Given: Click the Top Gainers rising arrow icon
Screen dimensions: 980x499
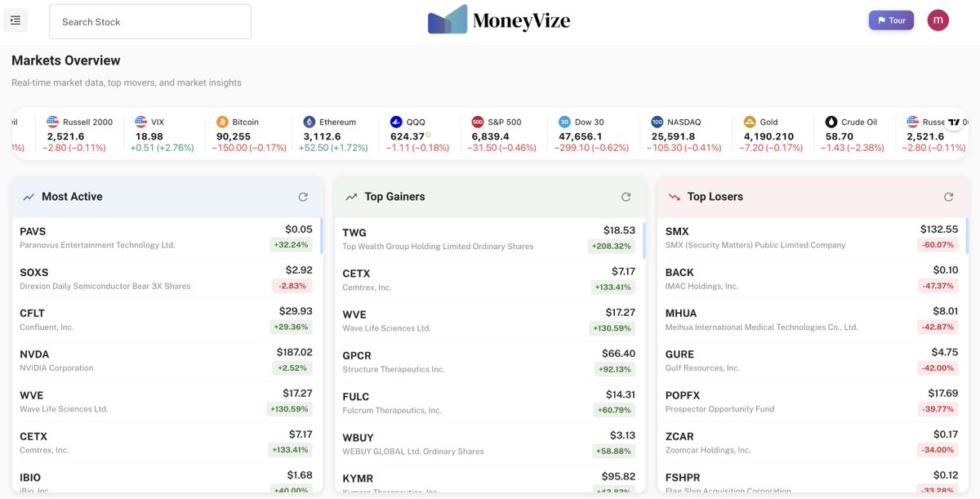Looking at the screenshot, I should point(352,197).
